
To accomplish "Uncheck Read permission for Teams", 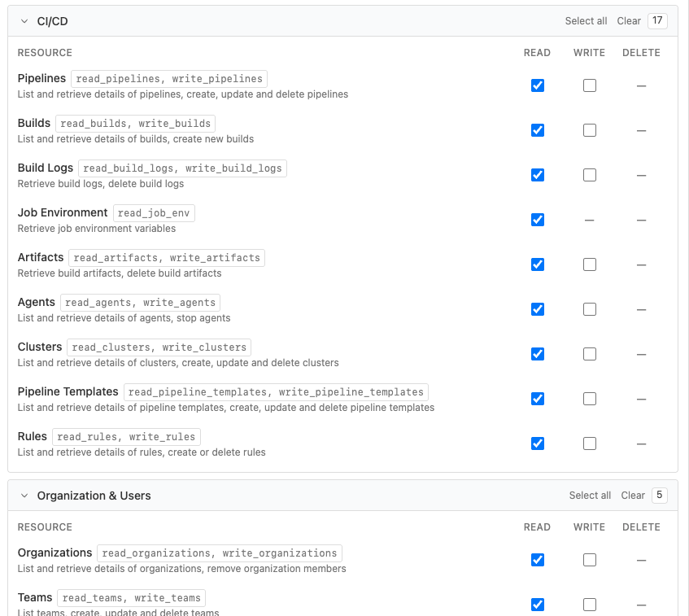I will 538,605.
